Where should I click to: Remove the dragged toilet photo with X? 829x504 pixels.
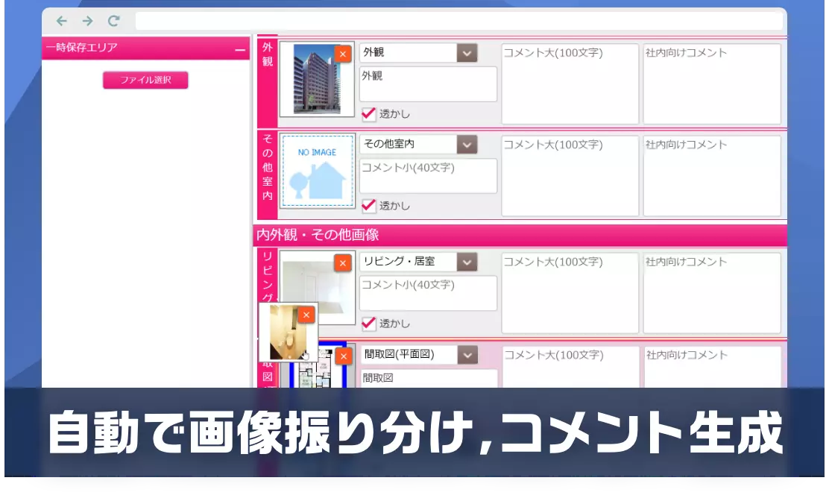tap(306, 315)
